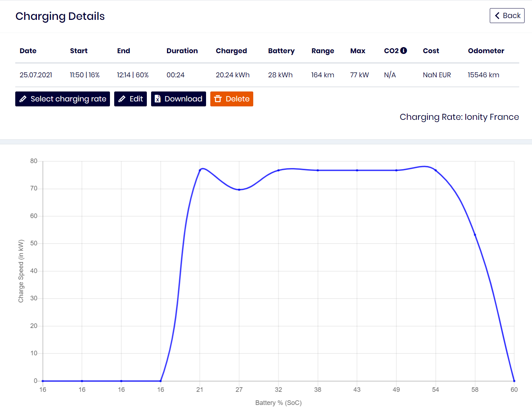Click the trash icon on Delete button
Image resolution: width=532 pixels, height=417 pixels.
click(218, 99)
